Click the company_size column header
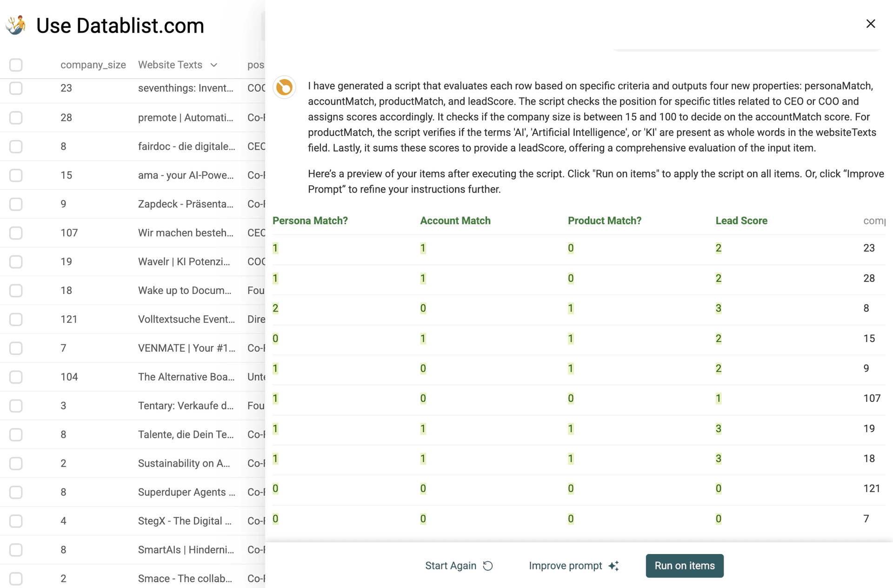Screen dimensions: 893x588 tap(93, 65)
